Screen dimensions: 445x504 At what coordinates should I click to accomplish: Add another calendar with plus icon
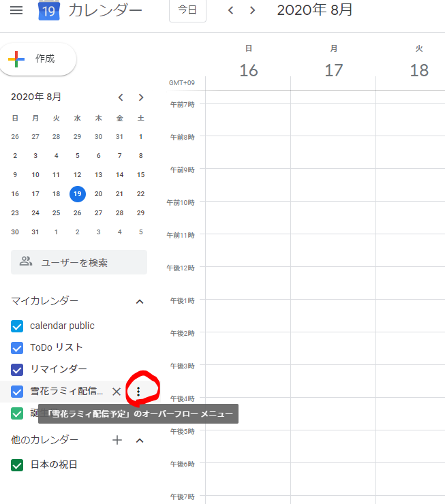point(117,440)
